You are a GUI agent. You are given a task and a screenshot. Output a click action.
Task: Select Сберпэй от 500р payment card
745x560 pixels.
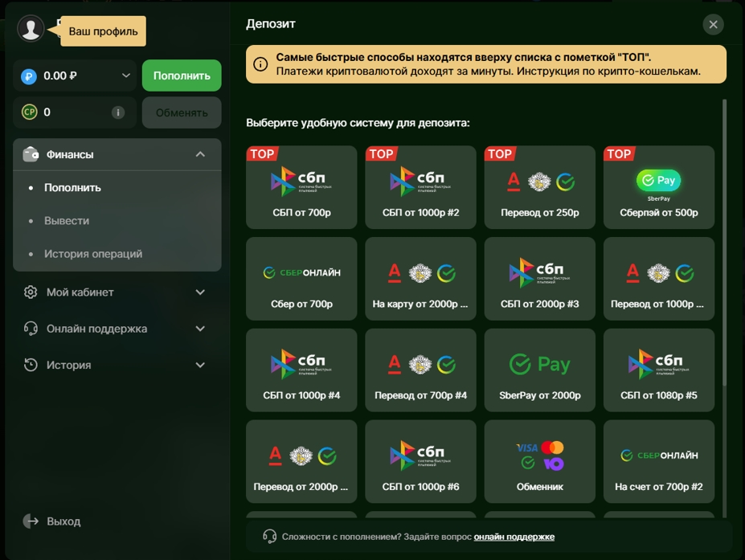659,187
